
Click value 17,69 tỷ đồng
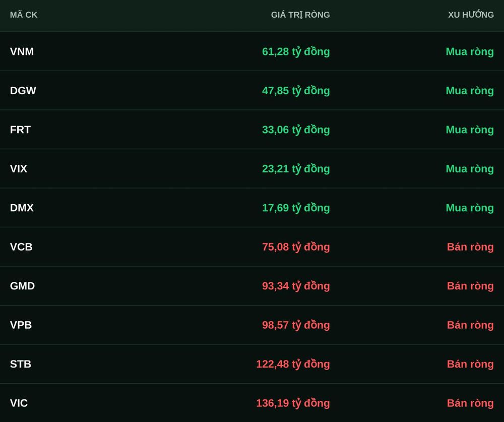(x=296, y=208)
